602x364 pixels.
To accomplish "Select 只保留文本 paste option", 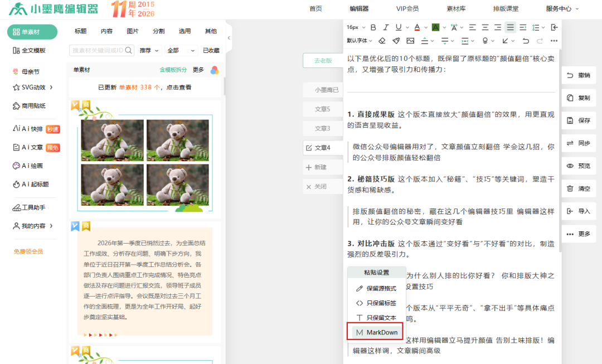I will [376, 318].
